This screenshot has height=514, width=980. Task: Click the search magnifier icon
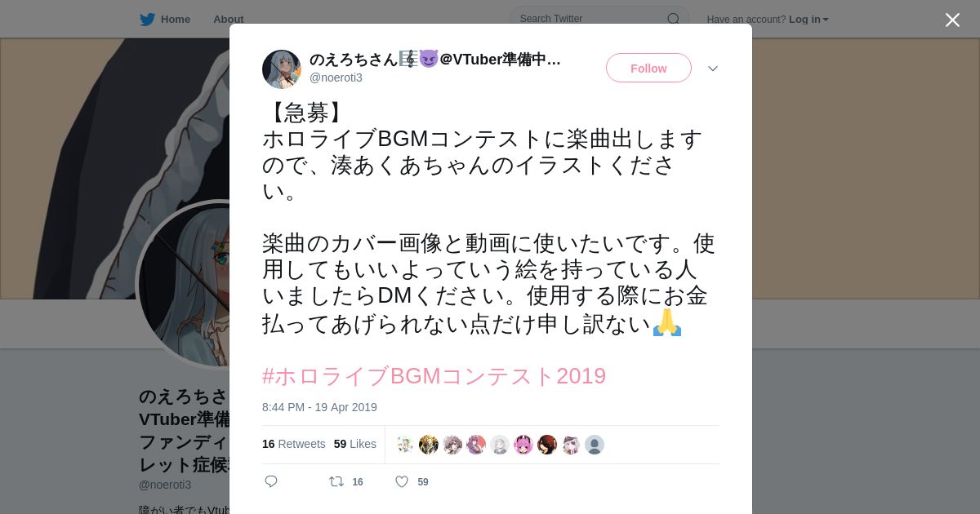673,19
